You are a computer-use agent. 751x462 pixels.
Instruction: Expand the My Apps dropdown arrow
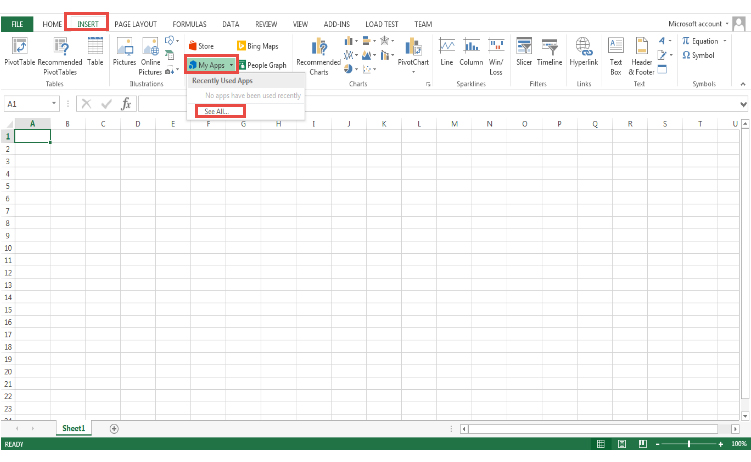[231, 65]
